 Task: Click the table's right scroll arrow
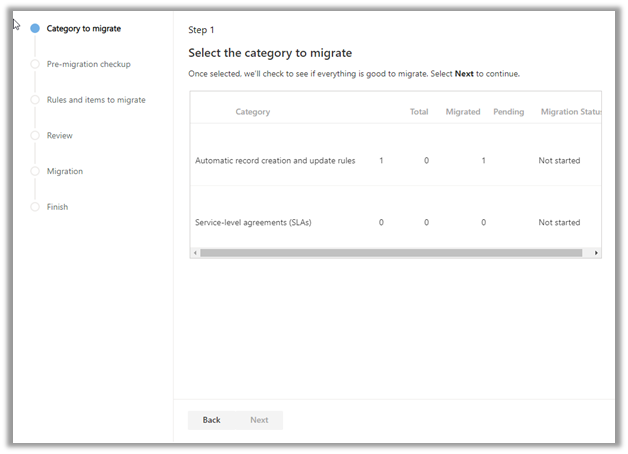pos(596,253)
